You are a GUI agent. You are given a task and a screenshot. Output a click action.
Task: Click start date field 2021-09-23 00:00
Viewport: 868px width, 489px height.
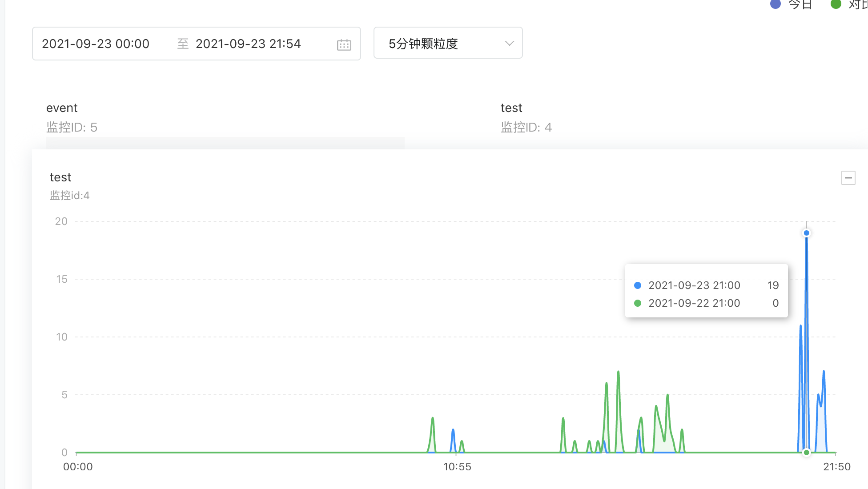96,44
